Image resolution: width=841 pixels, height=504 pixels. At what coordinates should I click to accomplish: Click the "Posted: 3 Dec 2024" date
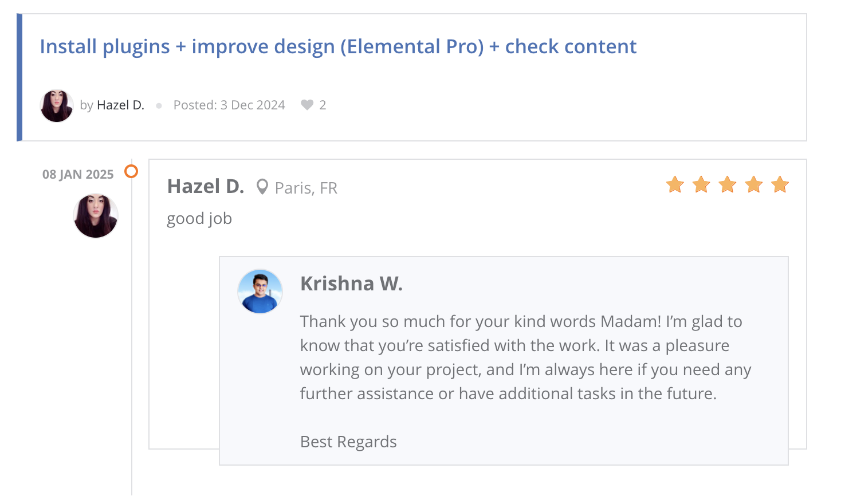coord(229,105)
